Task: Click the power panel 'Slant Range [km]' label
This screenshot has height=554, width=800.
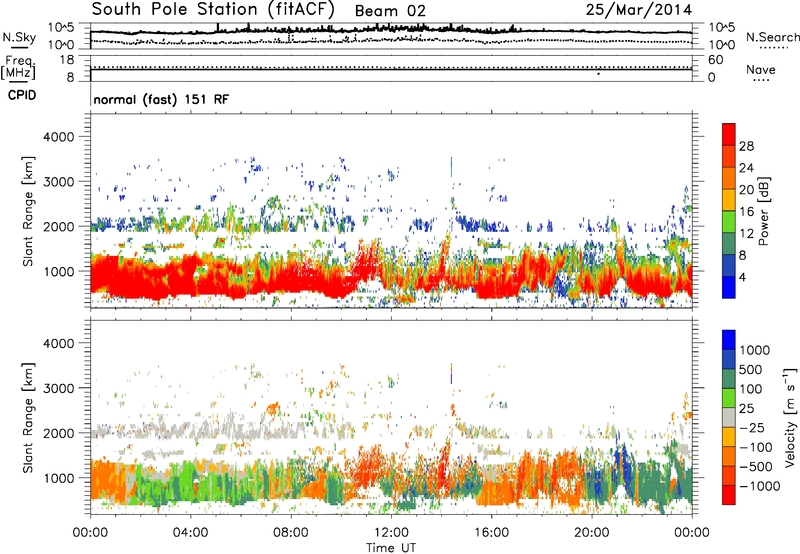Action: 28,211
